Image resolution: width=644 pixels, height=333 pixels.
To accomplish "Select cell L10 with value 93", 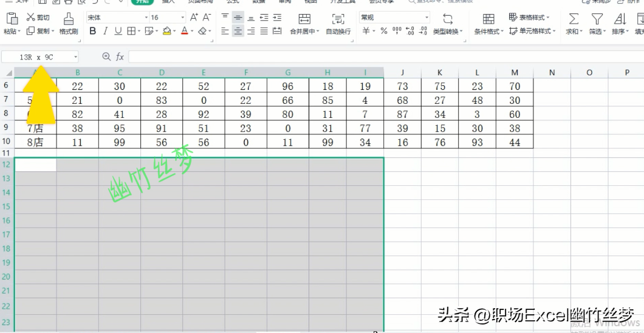I will 478,142.
